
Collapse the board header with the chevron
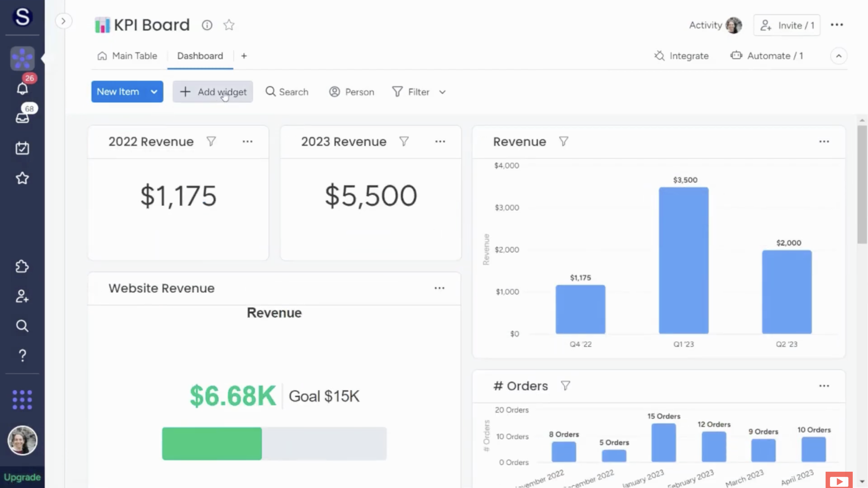pos(839,56)
